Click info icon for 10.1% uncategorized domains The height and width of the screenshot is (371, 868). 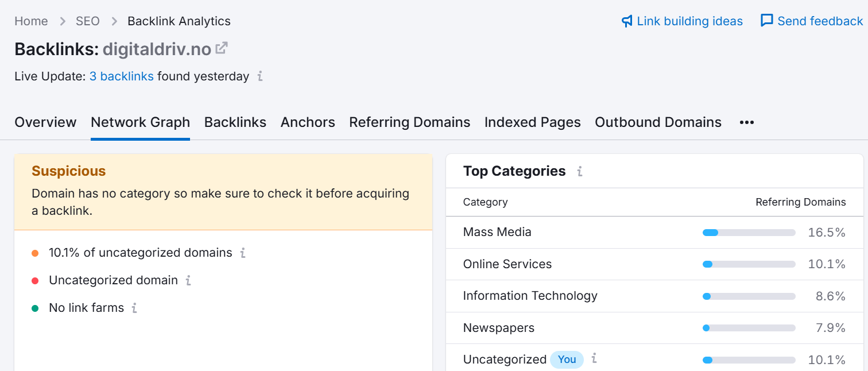click(x=243, y=253)
